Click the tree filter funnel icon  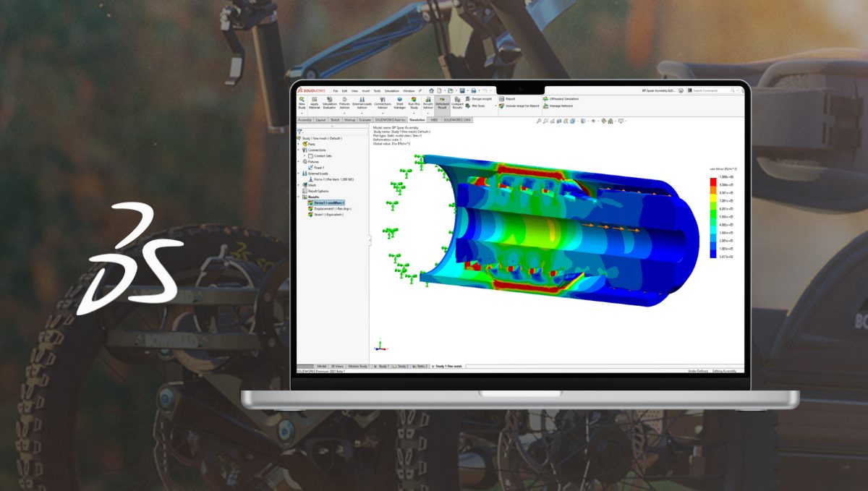(299, 132)
